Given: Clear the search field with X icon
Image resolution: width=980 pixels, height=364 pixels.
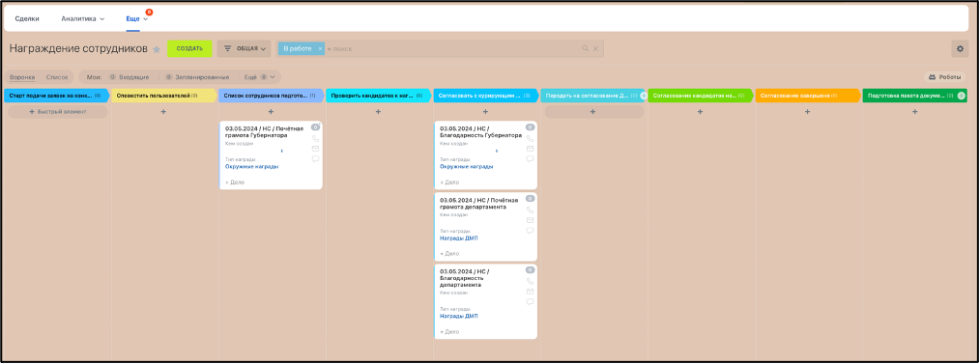Looking at the screenshot, I should (595, 48).
